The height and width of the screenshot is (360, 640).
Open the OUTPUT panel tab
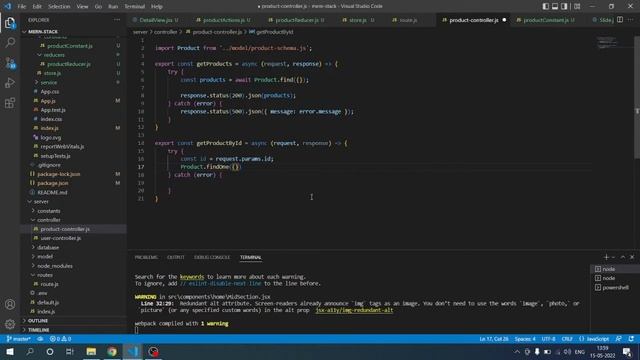pyautogui.click(x=176, y=258)
